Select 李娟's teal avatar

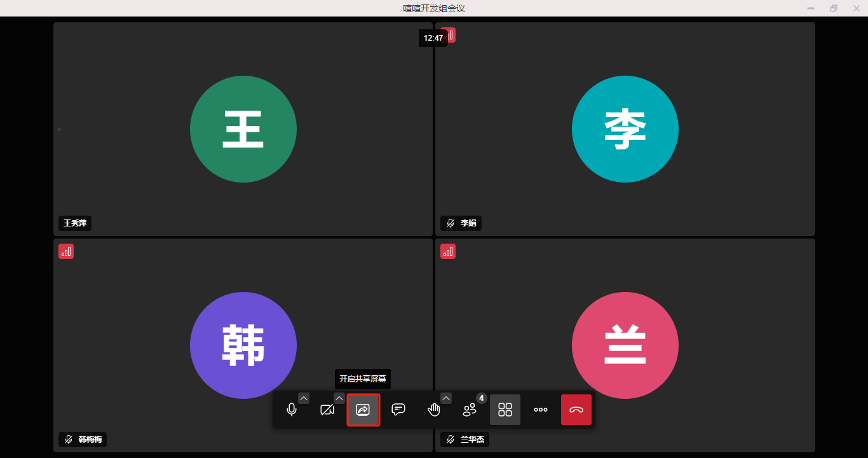point(625,129)
